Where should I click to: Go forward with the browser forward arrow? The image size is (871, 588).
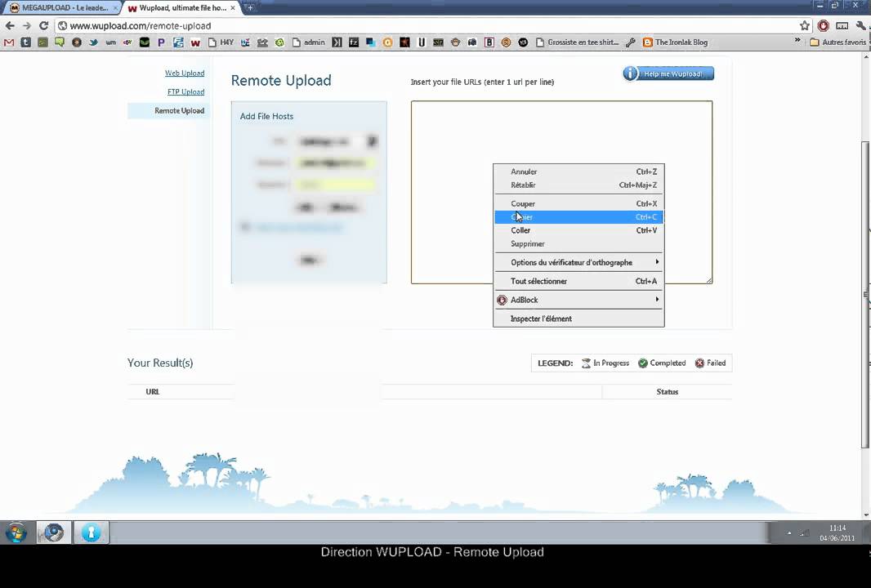coord(27,25)
